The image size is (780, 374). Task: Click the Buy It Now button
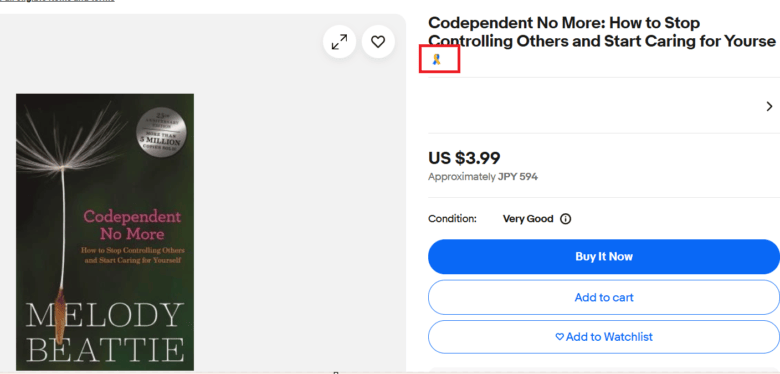pos(604,257)
